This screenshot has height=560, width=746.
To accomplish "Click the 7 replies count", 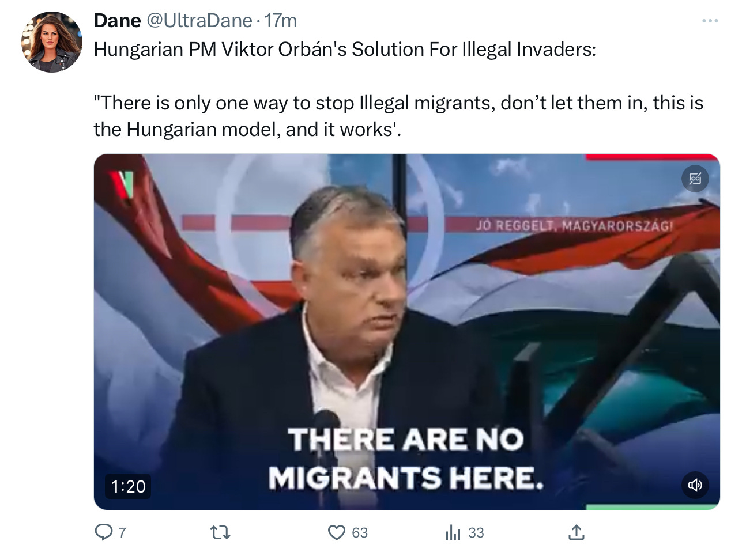I will (x=122, y=533).
